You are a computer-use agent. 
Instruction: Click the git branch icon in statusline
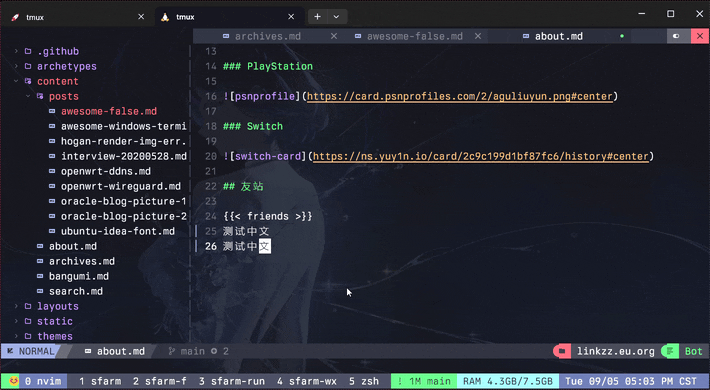pyautogui.click(x=172, y=351)
